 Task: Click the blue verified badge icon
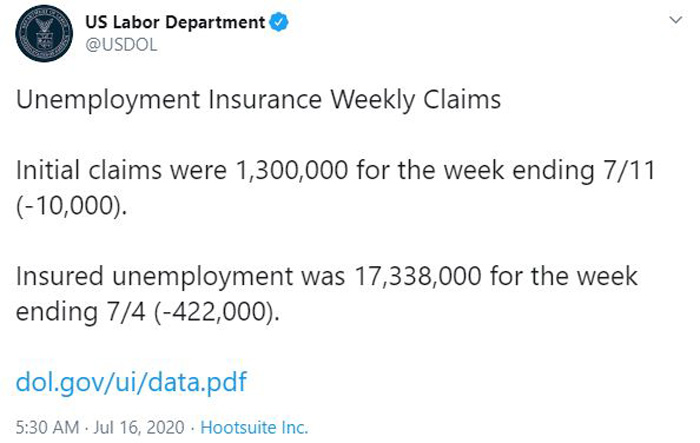click(x=279, y=22)
